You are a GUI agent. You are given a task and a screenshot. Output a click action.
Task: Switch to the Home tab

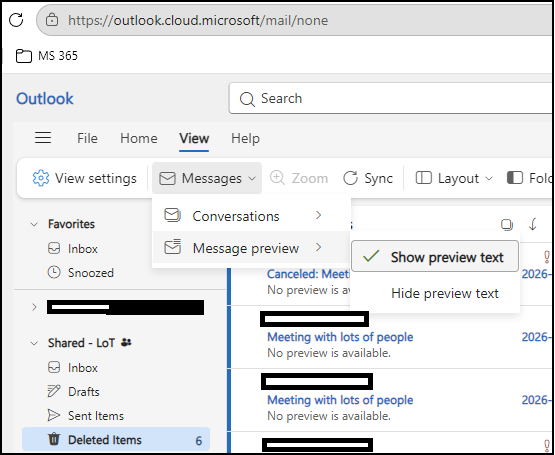139,138
